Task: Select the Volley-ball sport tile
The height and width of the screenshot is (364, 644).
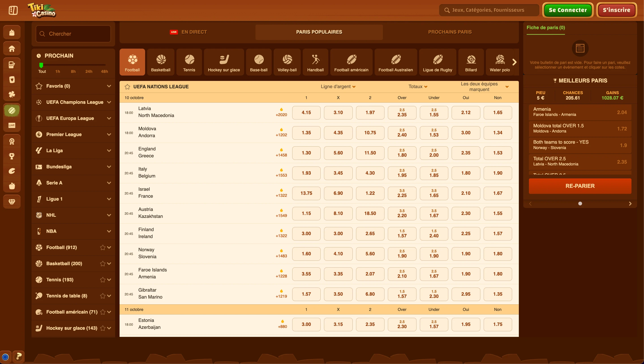Action: [x=287, y=62]
